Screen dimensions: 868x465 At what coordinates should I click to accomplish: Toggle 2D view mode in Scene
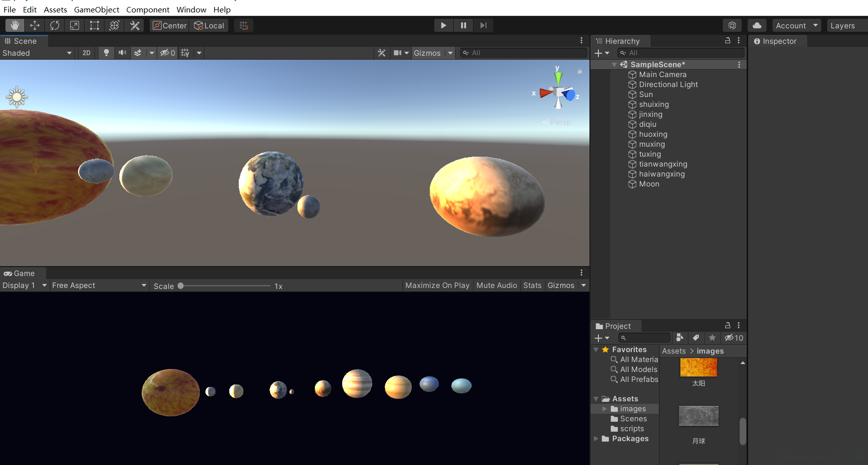(x=87, y=53)
